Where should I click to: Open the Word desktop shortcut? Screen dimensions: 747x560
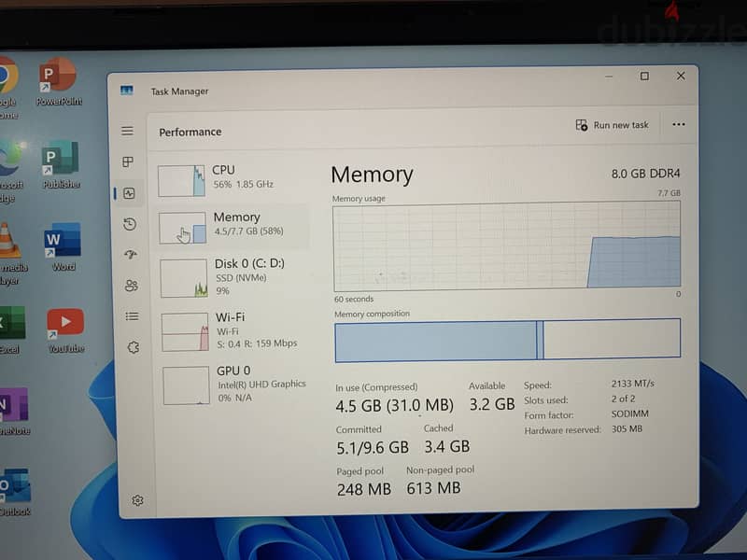(x=63, y=246)
